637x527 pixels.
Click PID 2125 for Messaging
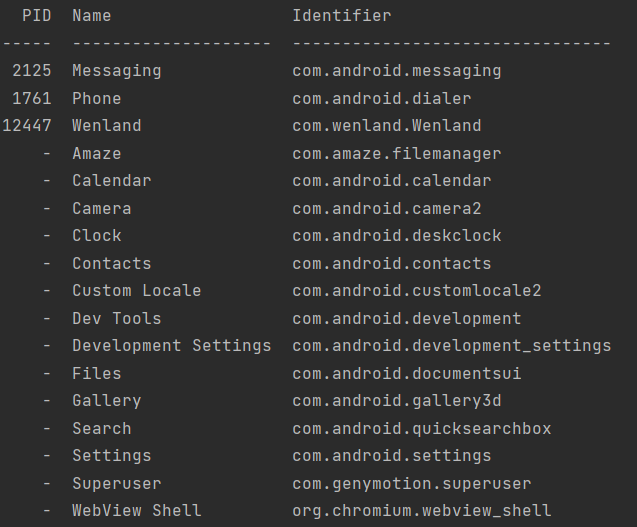tap(32, 71)
